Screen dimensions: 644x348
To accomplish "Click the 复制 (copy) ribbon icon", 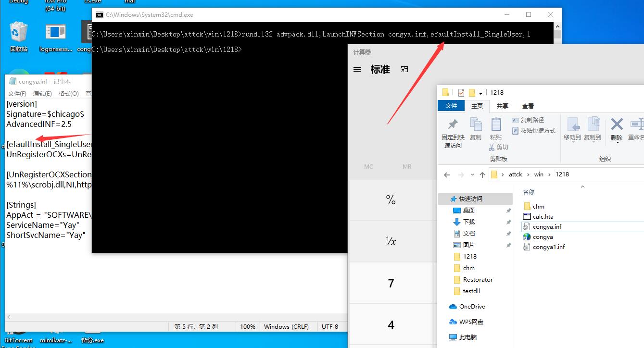I will coord(476,124).
